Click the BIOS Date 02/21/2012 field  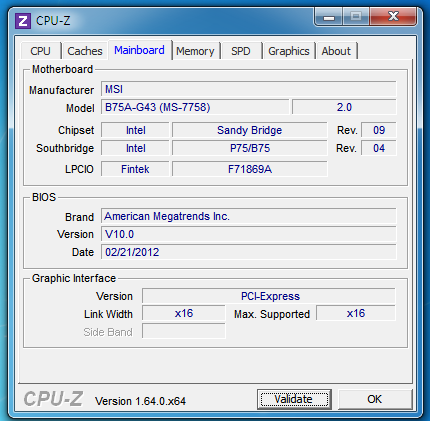click(x=249, y=252)
